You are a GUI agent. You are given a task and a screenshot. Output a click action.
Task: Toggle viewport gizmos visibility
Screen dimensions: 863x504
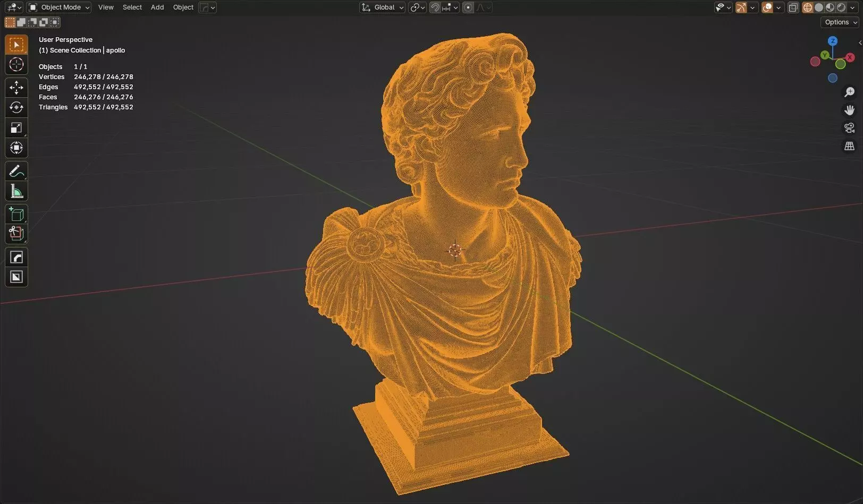click(741, 7)
